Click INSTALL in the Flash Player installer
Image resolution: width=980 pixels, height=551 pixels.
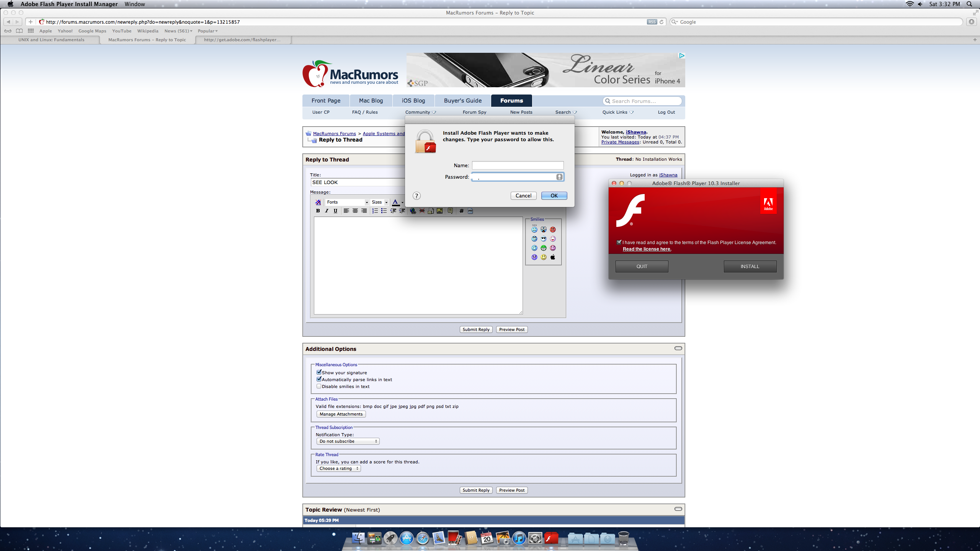tap(750, 267)
